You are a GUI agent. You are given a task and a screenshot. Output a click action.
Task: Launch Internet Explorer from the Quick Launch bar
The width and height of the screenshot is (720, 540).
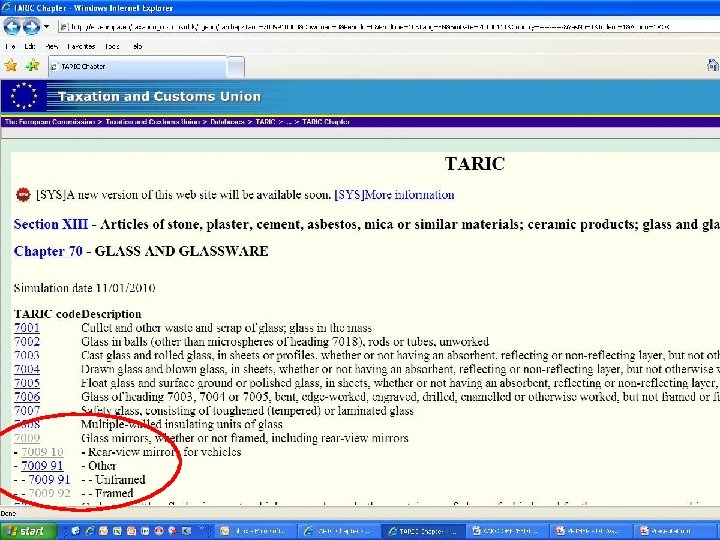90,531
